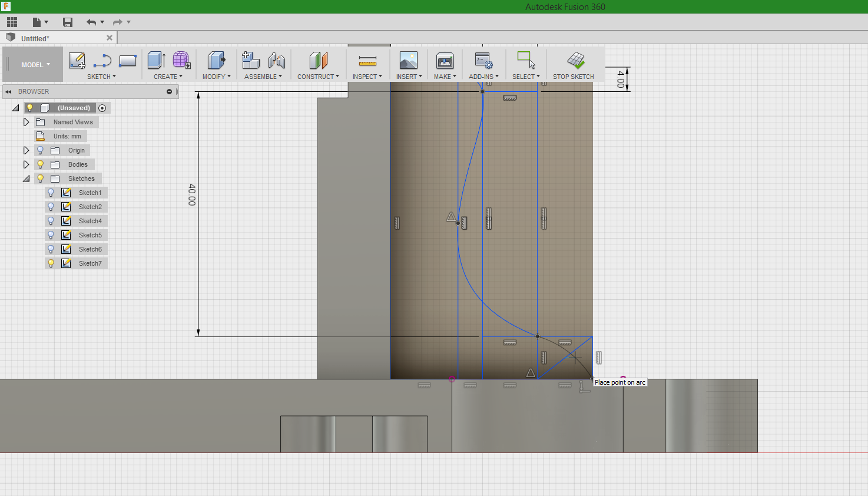868x496 pixels.
Task: Show Sketch5 with its light bulb
Action: click(51, 235)
